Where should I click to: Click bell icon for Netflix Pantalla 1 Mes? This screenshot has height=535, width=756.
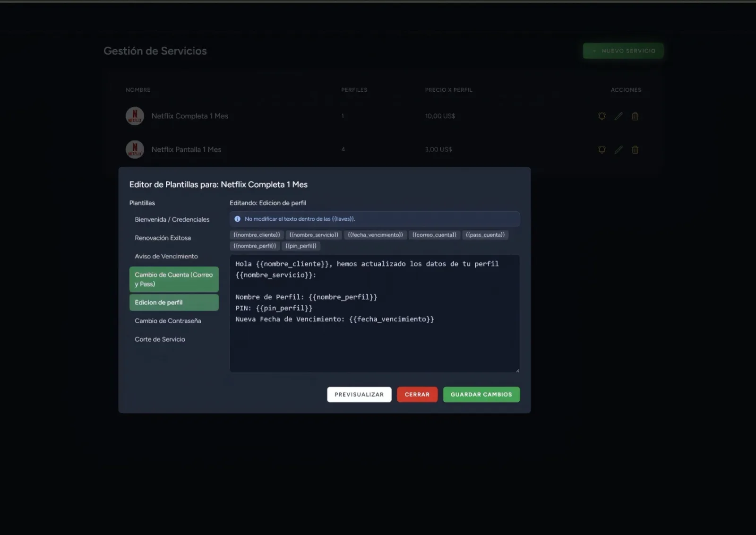click(601, 149)
